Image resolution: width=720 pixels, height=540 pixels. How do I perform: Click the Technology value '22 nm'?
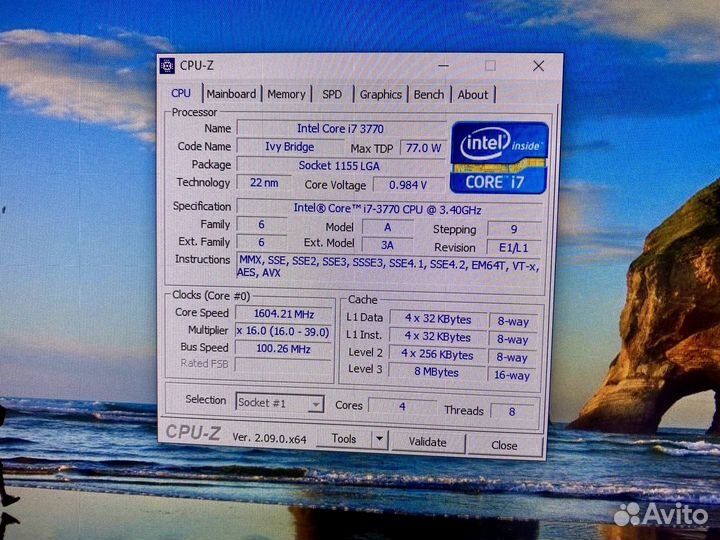point(264,183)
